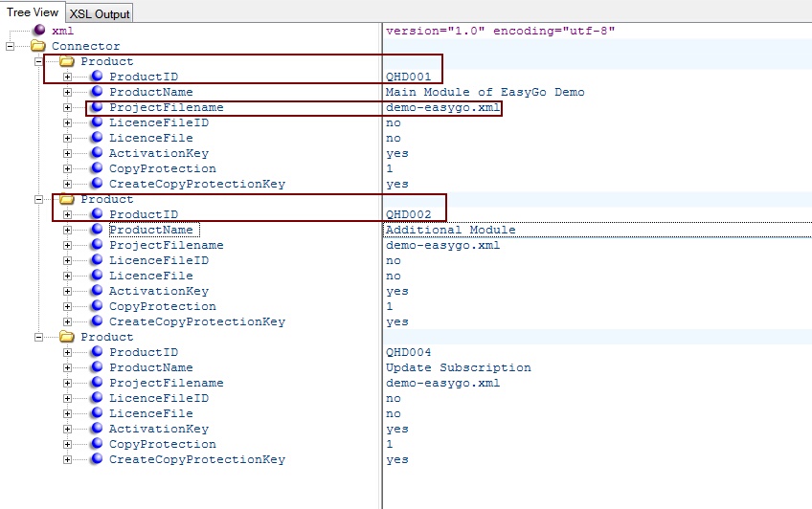812x509 pixels.
Task: Collapse the third Product node
Action: point(39,337)
